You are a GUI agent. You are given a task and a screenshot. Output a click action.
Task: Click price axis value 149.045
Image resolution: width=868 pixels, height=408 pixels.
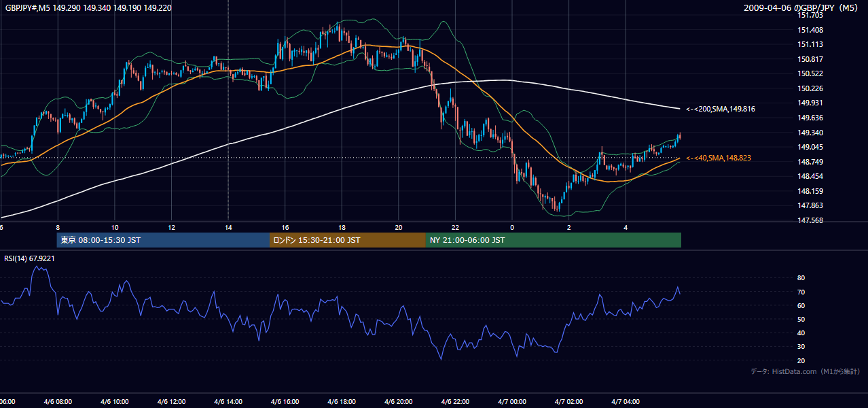tap(810, 147)
